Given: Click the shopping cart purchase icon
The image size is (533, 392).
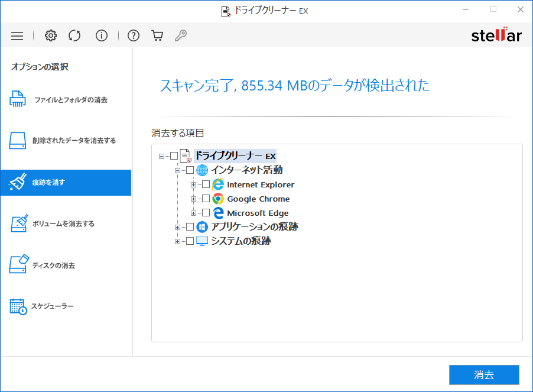Looking at the screenshot, I should pyautogui.click(x=157, y=35).
